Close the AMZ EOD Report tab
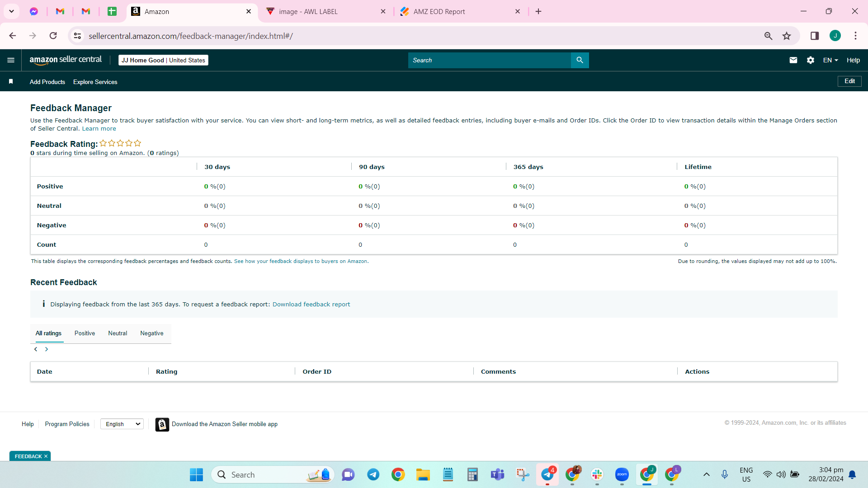 [x=518, y=11]
